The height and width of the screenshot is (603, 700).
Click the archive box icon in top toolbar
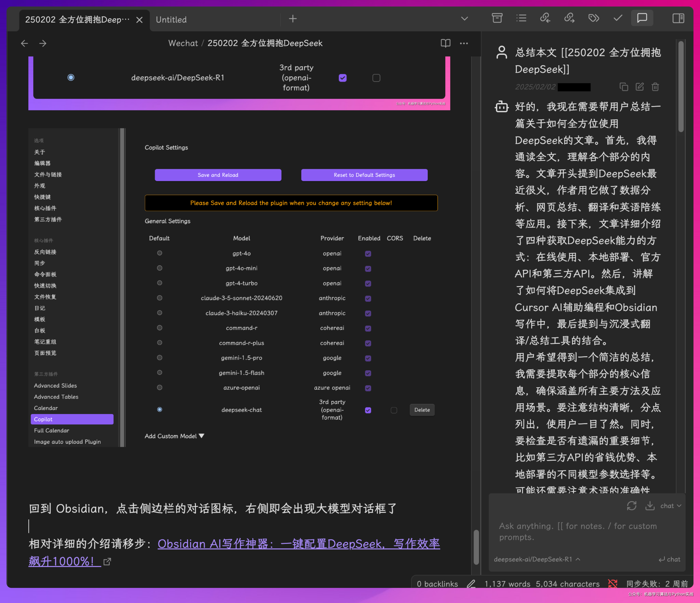coord(497,18)
